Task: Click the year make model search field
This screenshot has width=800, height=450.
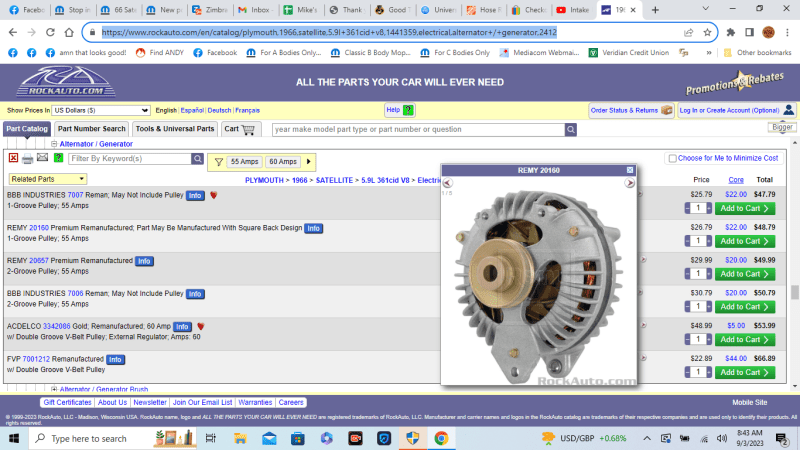Action: point(418,130)
